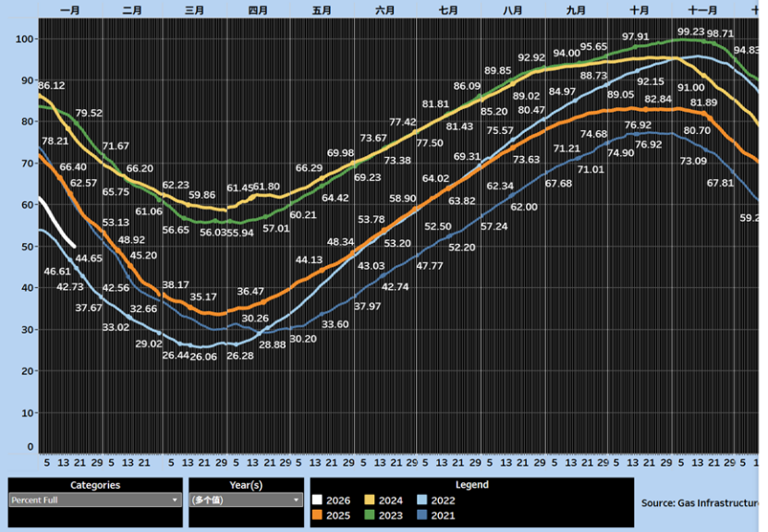
Task: Click the 99.23 peak data label
Action: [690, 31]
